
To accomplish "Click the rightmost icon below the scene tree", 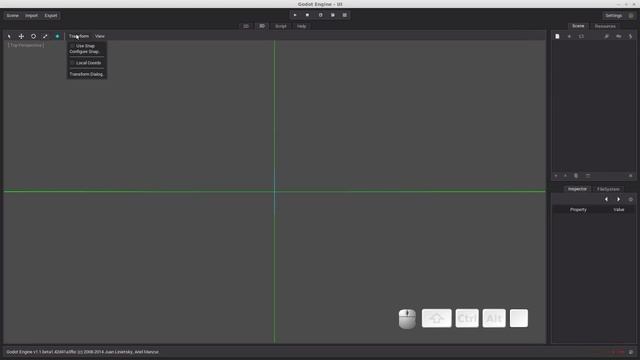I will pyautogui.click(x=631, y=176).
